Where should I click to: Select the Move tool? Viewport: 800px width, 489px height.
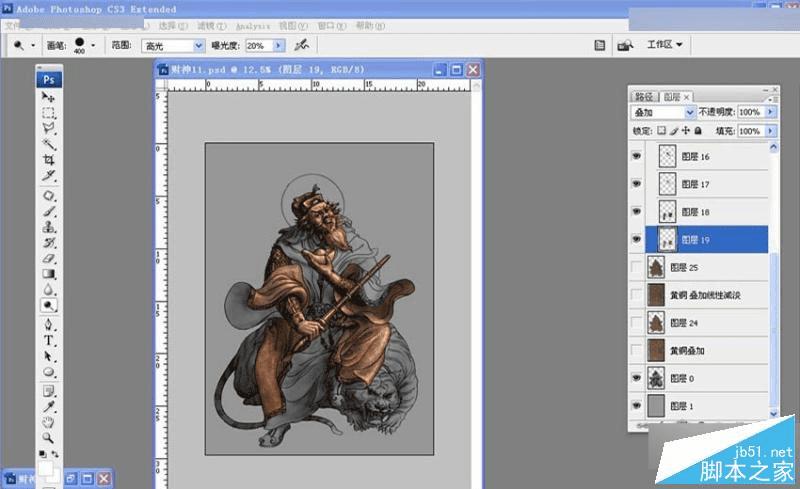coord(48,98)
